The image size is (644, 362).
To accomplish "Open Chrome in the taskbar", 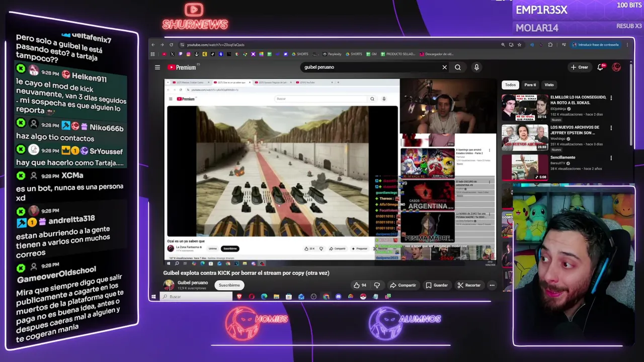I will 326,297.
